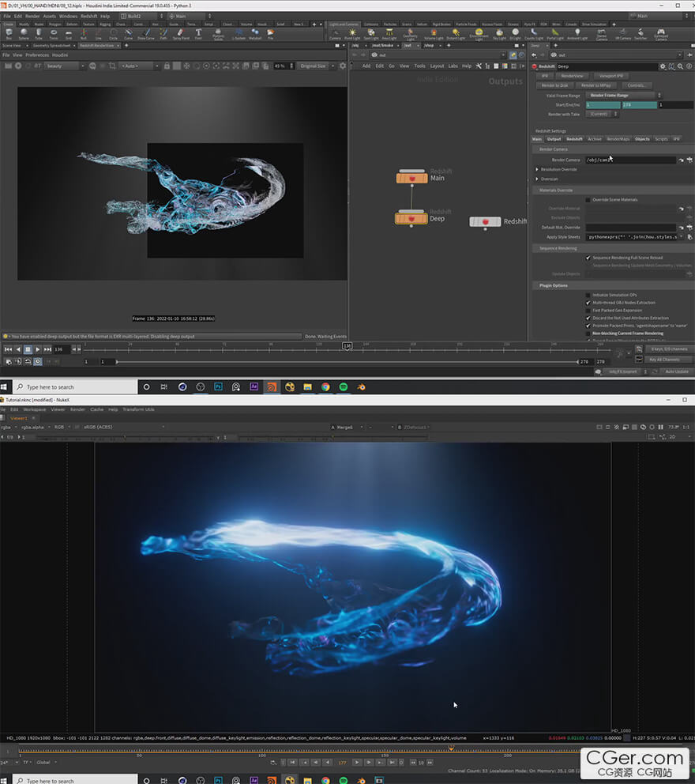Viewport: 695px width, 784px height.
Task: Select the Metaball shelf tool
Action: point(255,33)
